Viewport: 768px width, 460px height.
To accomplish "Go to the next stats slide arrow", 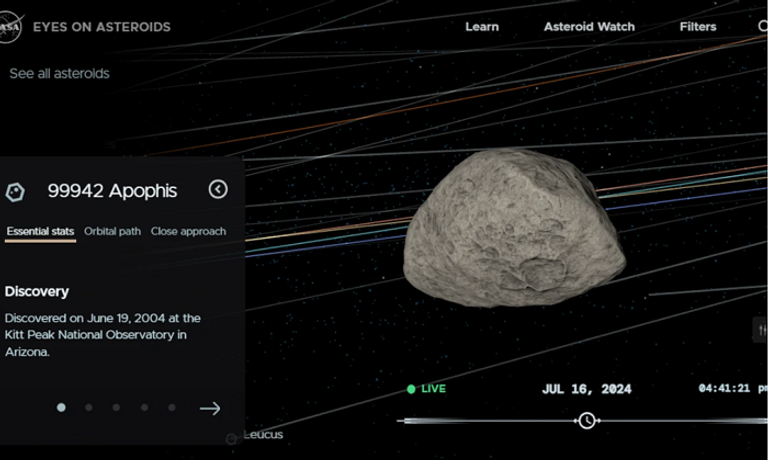I will point(210,408).
